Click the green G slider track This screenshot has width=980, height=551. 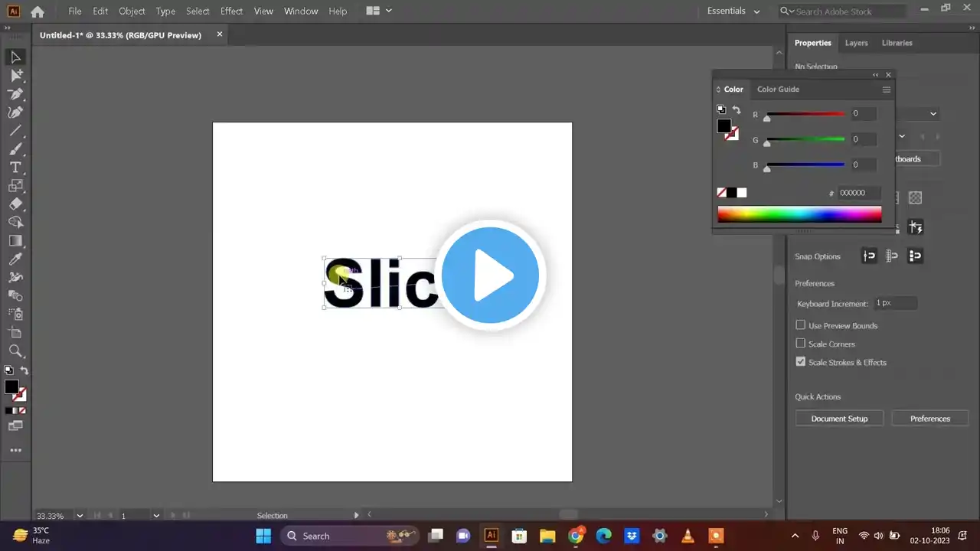[805, 139]
